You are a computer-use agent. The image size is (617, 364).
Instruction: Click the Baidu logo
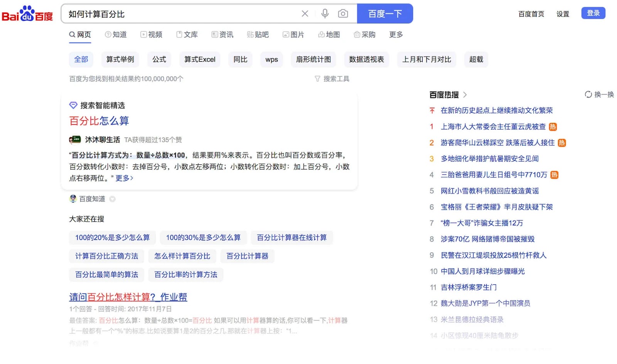coord(27,13)
